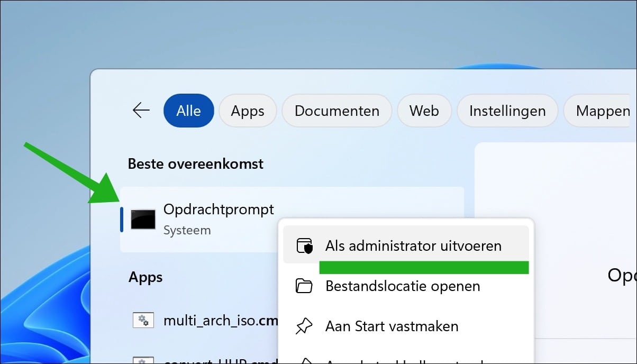Select the Web search filter
The image size is (637, 364).
tap(424, 111)
